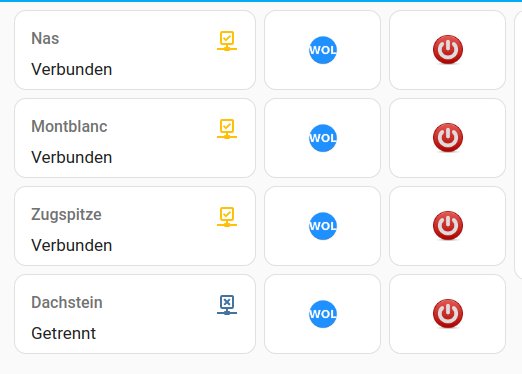
Task: Click the red power icon for Montblanc
Action: tap(448, 138)
